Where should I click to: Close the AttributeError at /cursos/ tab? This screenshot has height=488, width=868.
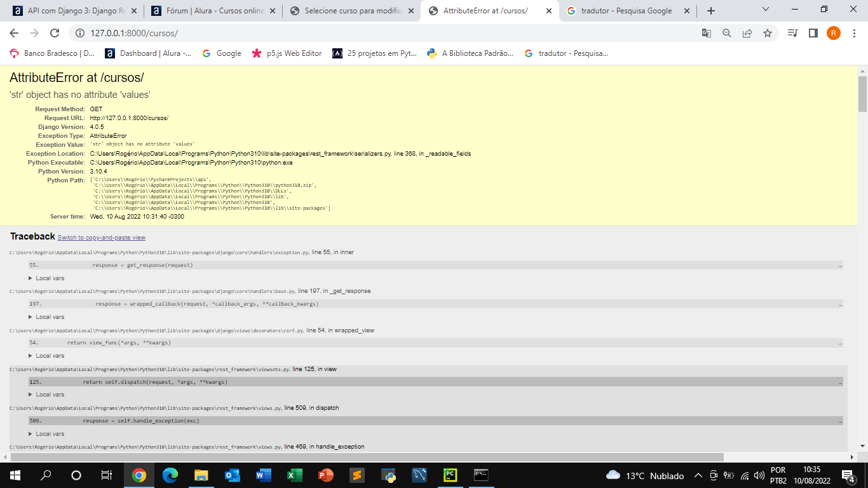click(548, 11)
